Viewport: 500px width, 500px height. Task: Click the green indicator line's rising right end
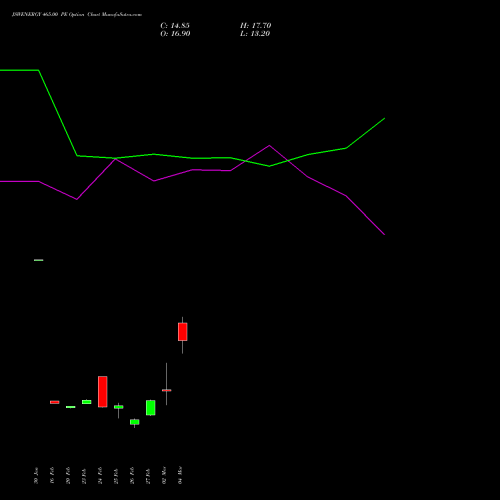point(384,118)
